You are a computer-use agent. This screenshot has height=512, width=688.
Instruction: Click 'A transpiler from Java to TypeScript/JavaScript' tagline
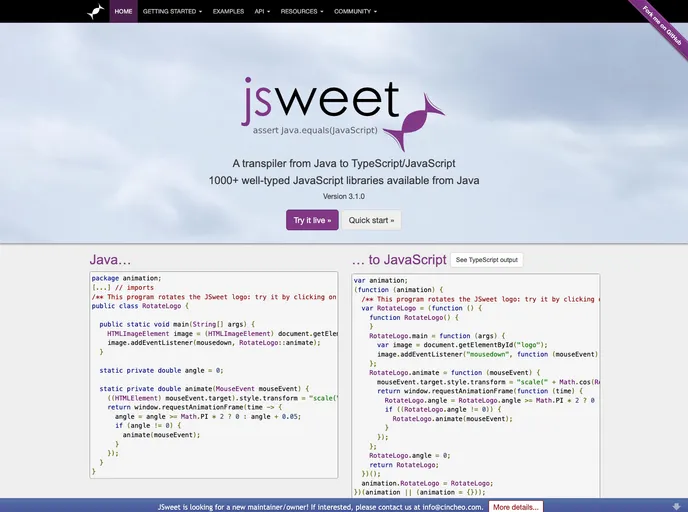[344, 163]
